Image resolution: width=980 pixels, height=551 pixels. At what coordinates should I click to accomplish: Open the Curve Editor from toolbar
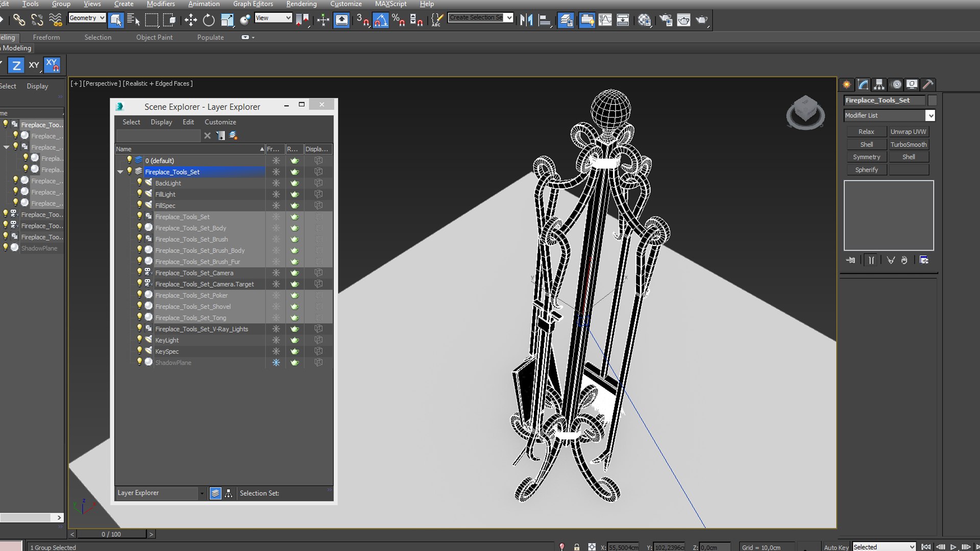pyautogui.click(x=605, y=20)
